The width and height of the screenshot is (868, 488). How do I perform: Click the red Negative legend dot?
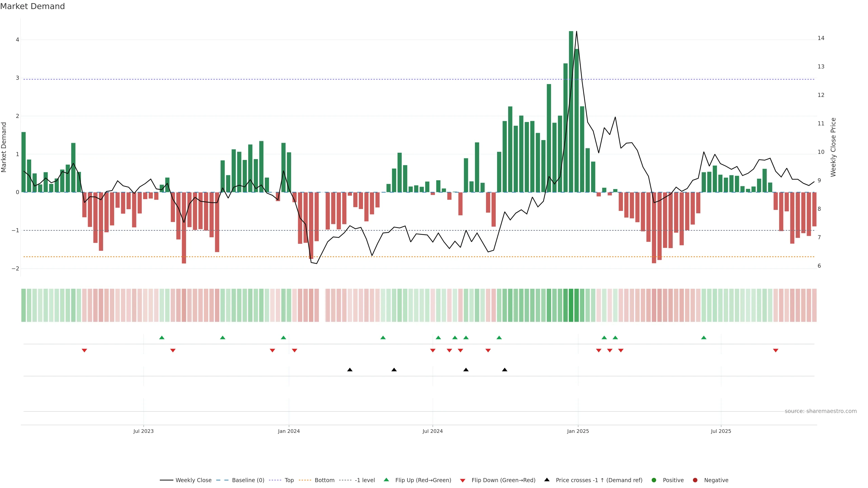(x=695, y=480)
